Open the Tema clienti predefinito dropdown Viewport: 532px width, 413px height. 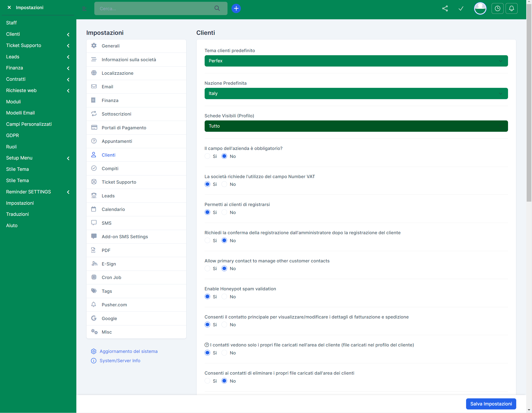coord(356,61)
